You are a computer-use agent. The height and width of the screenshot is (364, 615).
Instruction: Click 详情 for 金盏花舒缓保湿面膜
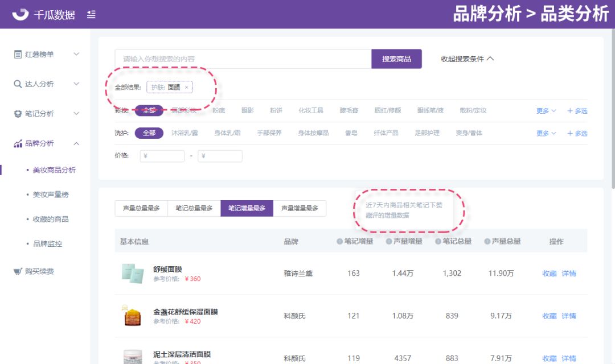pyautogui.click(x=569, y=316)
